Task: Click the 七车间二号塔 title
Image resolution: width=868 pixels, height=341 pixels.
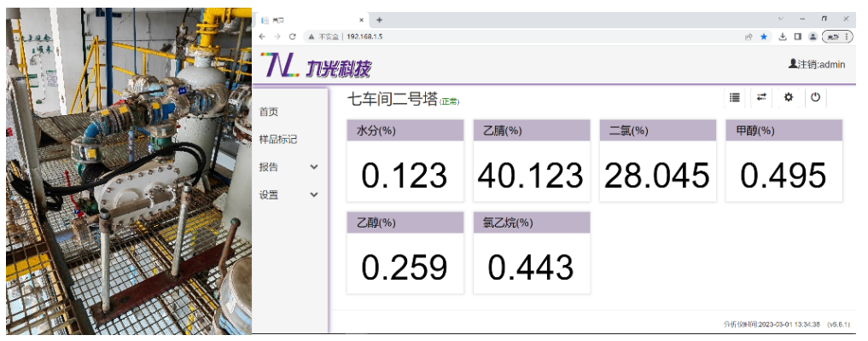Action: pos(392,99)
